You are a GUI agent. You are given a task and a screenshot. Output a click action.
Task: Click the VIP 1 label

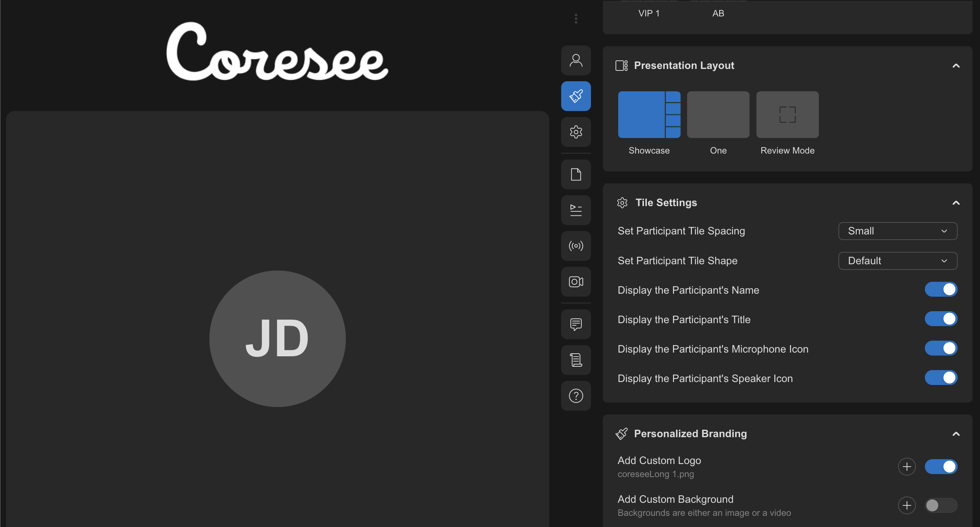(x=649, y=13)
